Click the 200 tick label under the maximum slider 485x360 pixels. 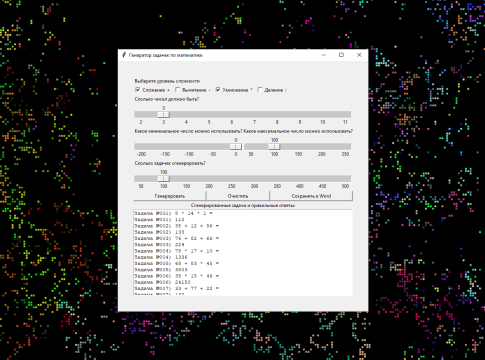click(322, 154)
